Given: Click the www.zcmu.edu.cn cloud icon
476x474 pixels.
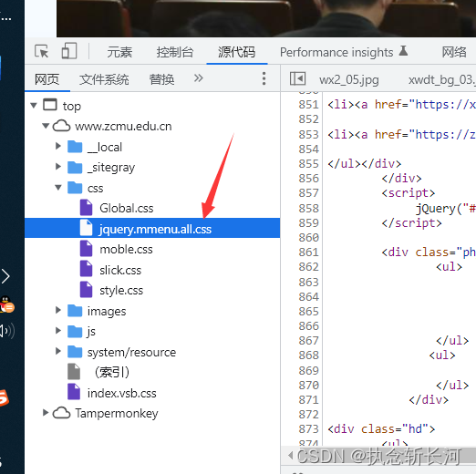Looking at the screenshot, I should [x=61, y=126].
